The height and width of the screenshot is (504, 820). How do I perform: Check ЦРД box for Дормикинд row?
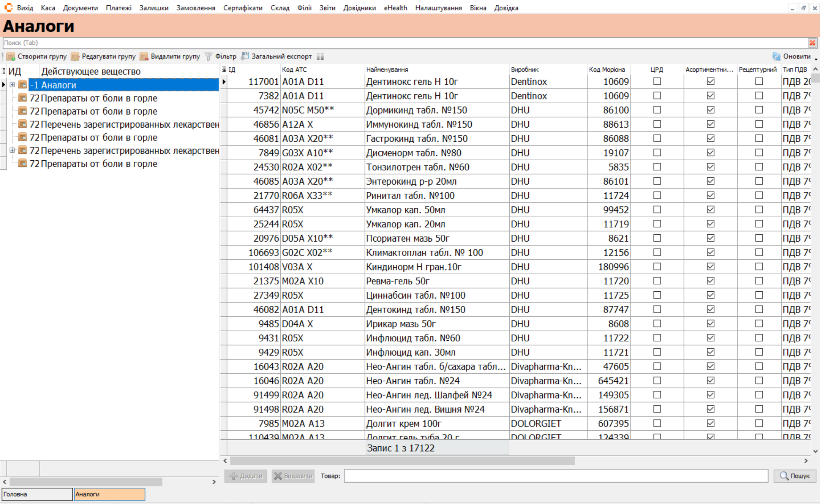pos(657,110)
